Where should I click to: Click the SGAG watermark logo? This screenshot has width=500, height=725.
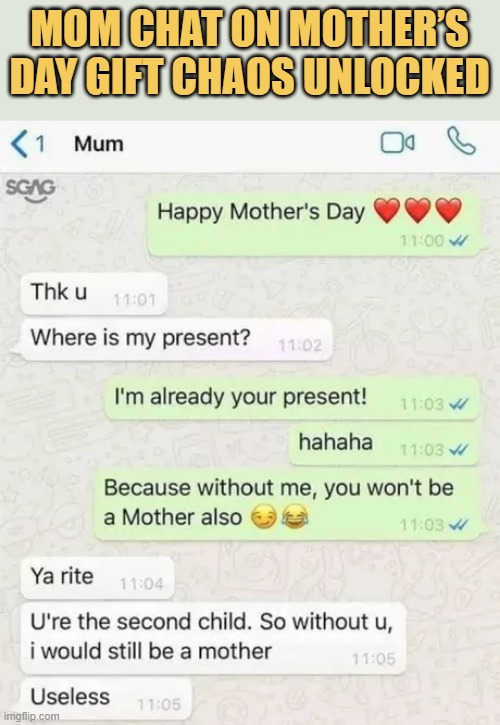click(x=31, y=190)
